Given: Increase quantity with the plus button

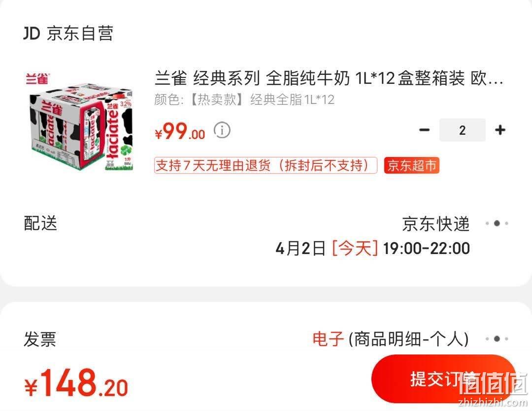Looking at the screenshot, I should [500, 130].
